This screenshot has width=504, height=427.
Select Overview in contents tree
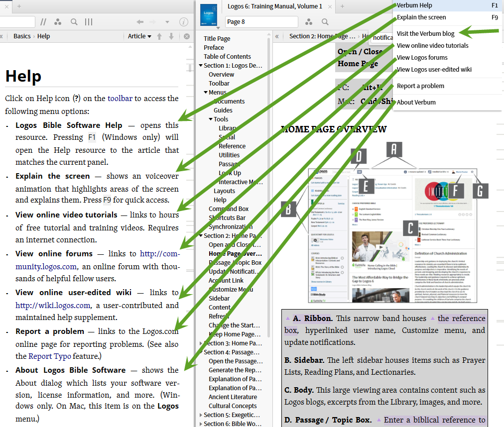222,75
